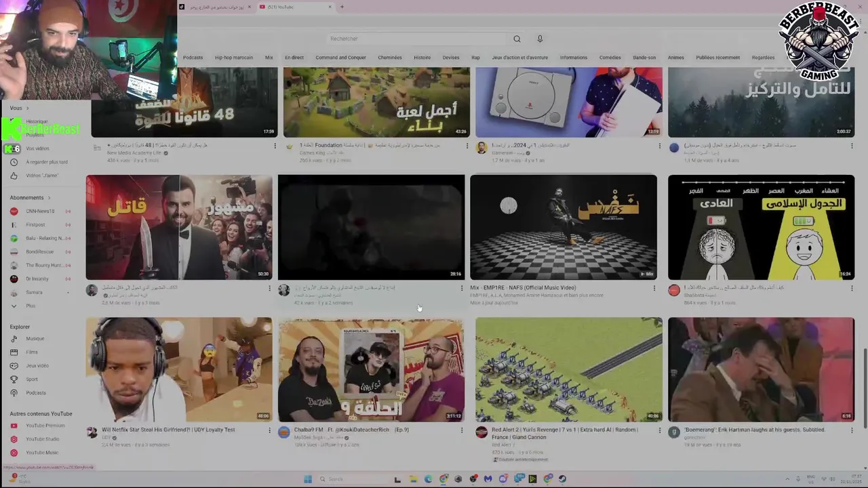Open options menu for Red Alert 2 video
This screenshot has height=488, width=868.
pos(659,430)
